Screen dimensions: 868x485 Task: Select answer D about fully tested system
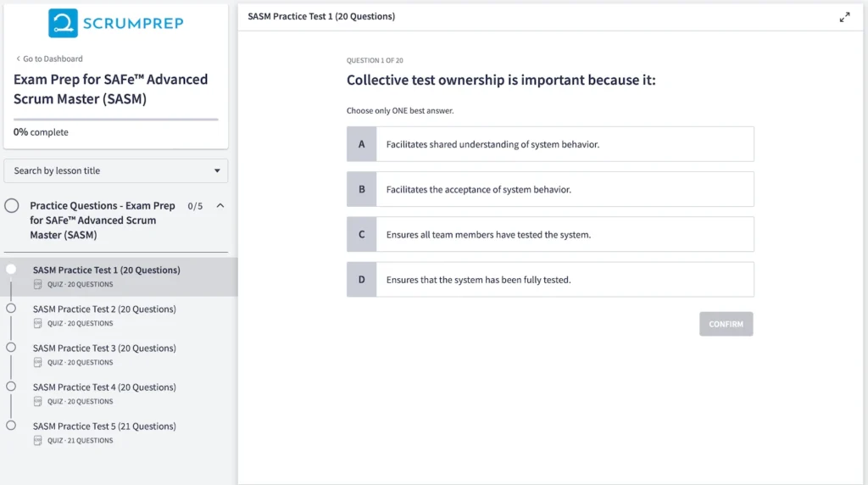click(550, 279)
